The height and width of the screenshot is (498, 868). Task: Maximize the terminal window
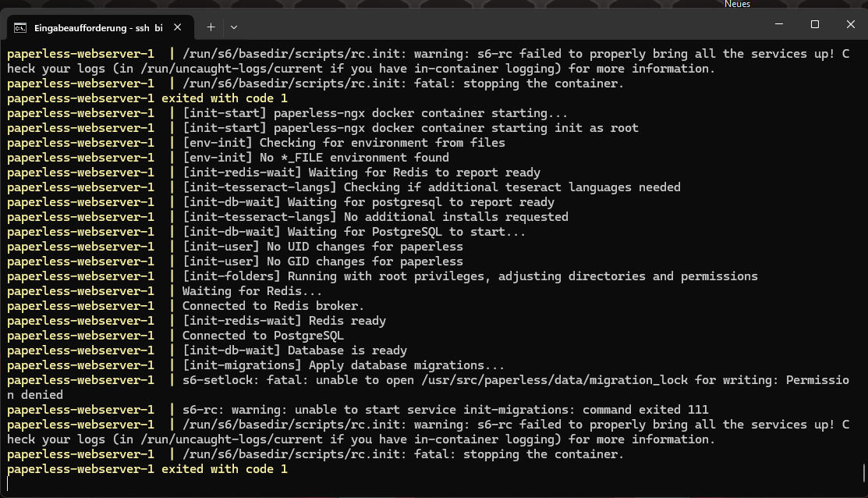pos(813,24)
